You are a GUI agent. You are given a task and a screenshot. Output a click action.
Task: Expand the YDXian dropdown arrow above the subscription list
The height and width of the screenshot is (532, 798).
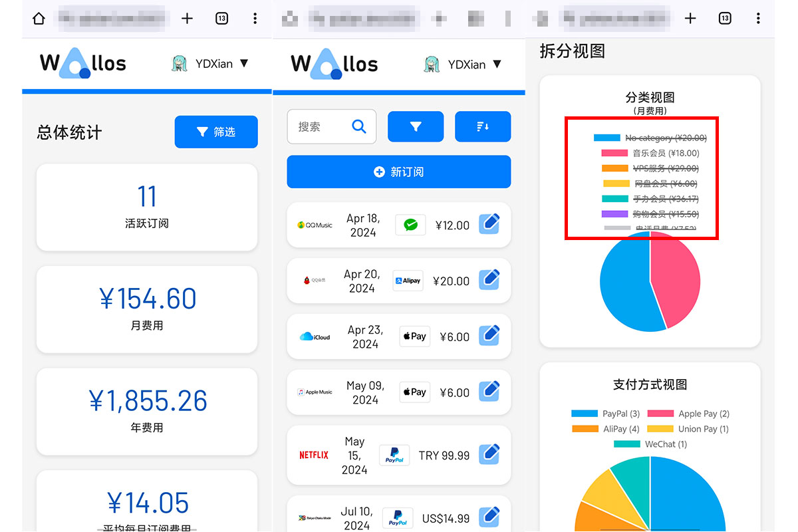tap(497, 64)
